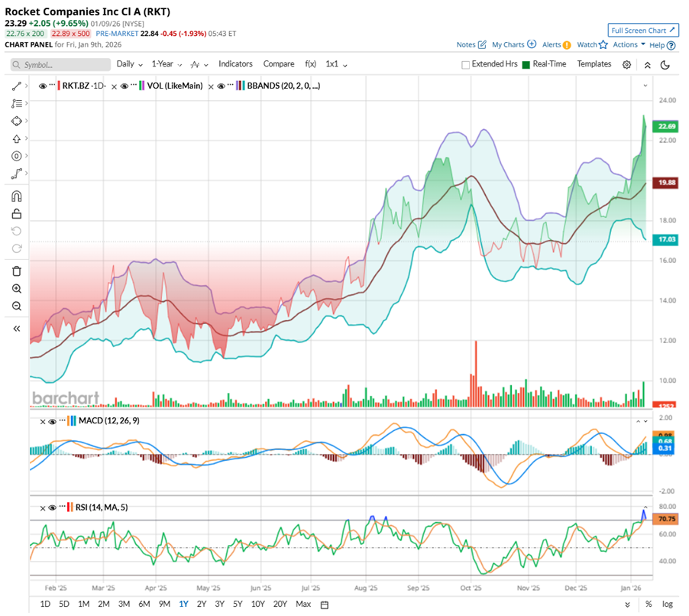Toggle Real-Time green indicator

tap(526, 65)
